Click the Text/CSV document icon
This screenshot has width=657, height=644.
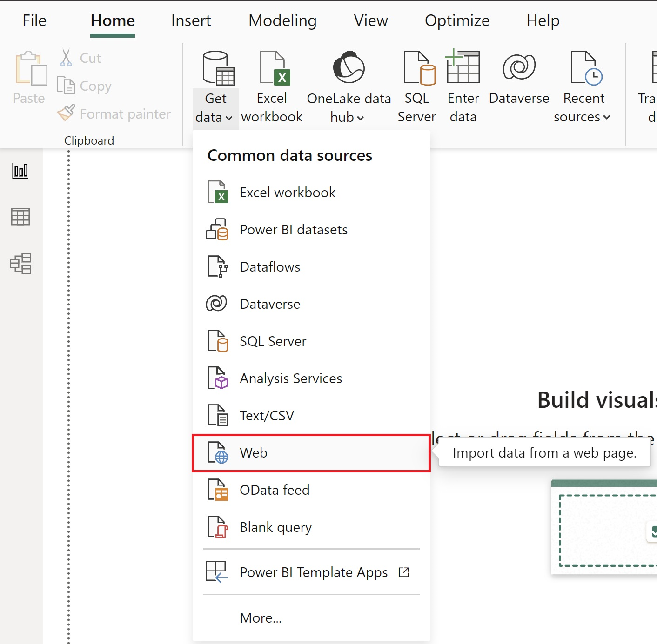click(x=217, y=415)
